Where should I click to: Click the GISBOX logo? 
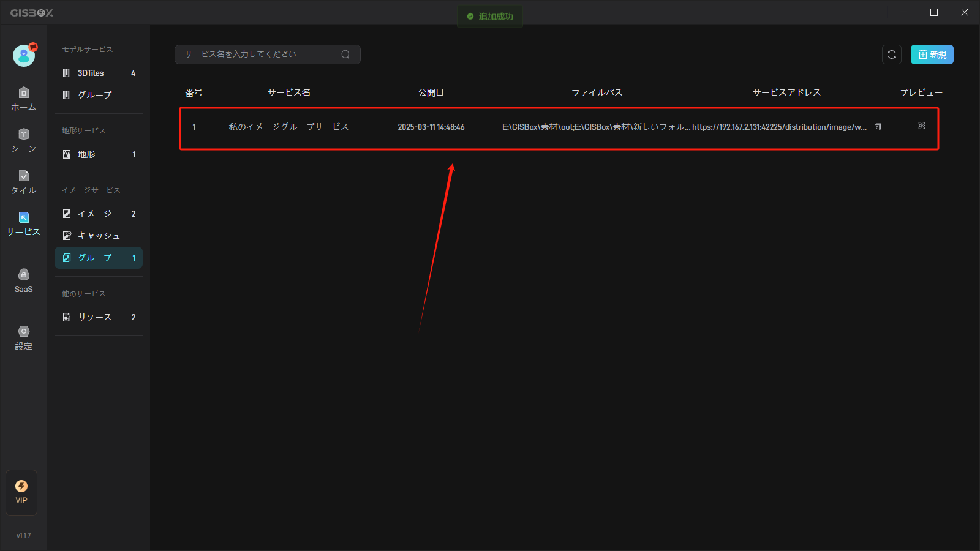click(32, 13)
